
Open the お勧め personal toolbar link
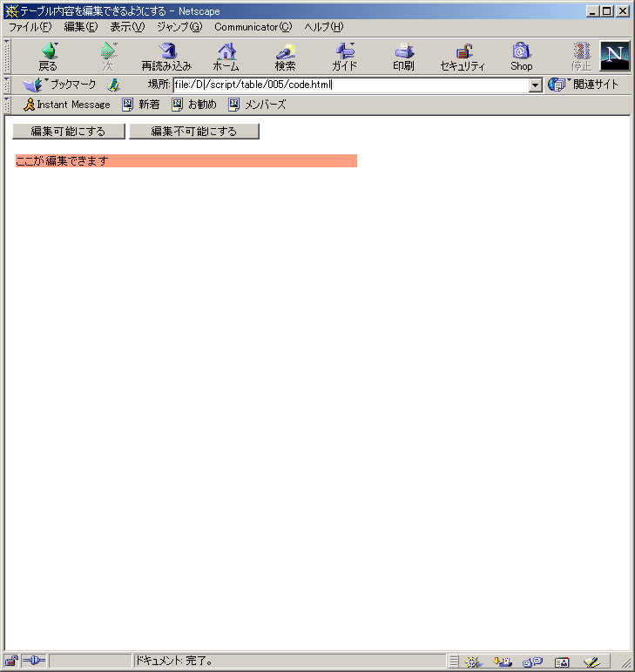coord(194,105)
